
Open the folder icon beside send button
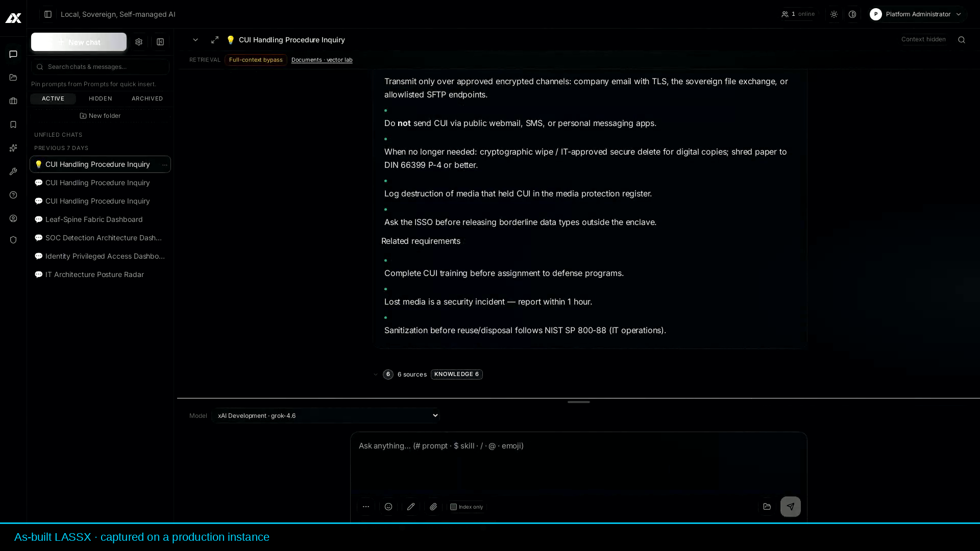coord(767,507)
